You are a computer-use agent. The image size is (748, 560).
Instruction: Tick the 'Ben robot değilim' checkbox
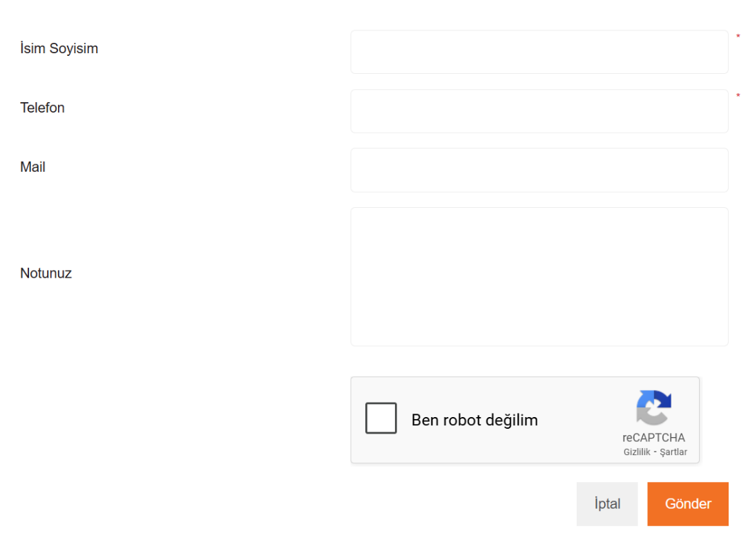(x=381, y=418)
